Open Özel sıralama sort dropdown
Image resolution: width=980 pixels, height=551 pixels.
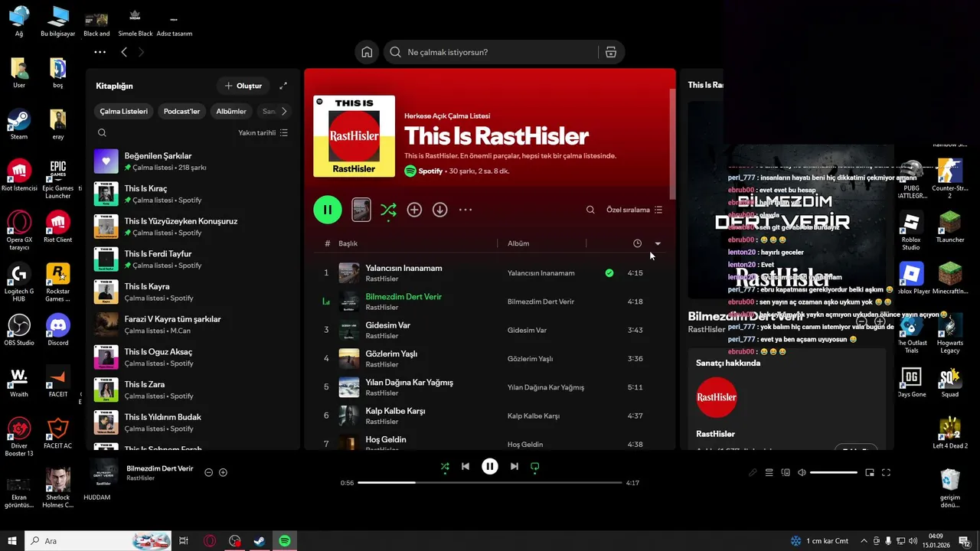tap(635, 210)
